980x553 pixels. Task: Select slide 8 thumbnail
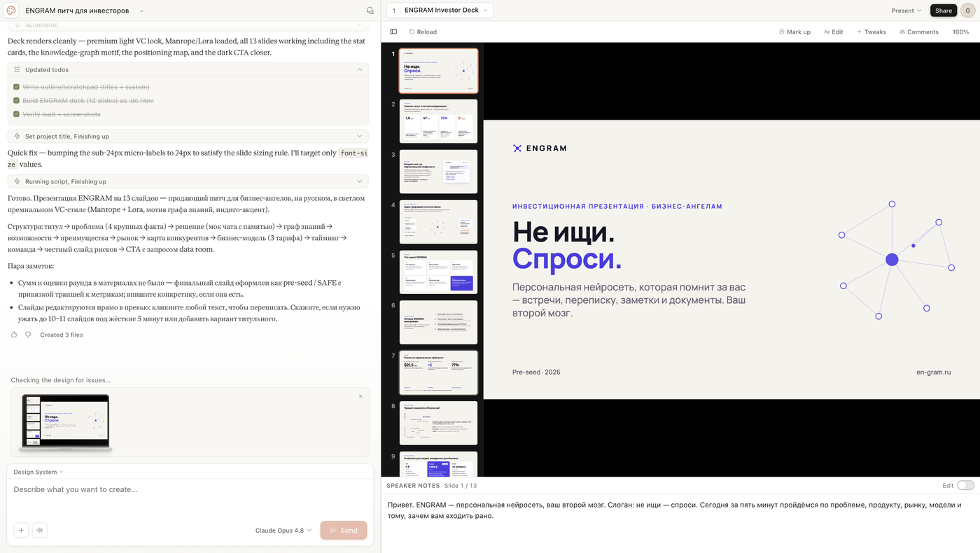coord(438,423)
